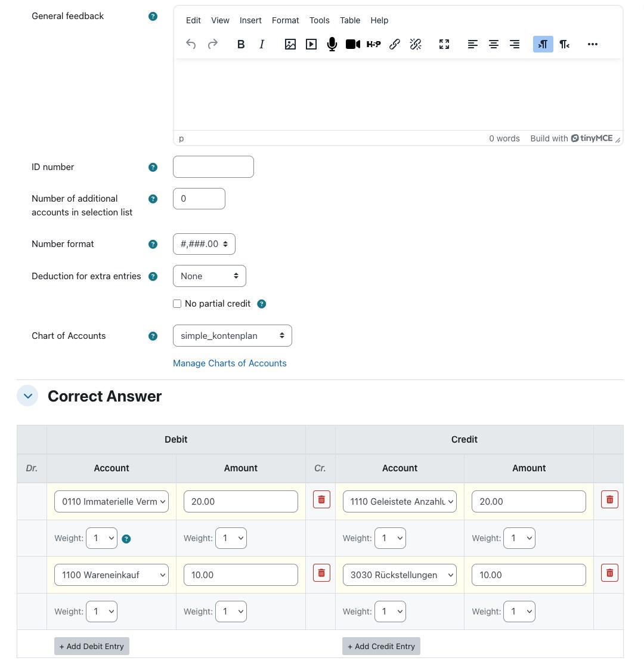
Task: Click credit amount field showing 20.00
Action: point(529,502)
